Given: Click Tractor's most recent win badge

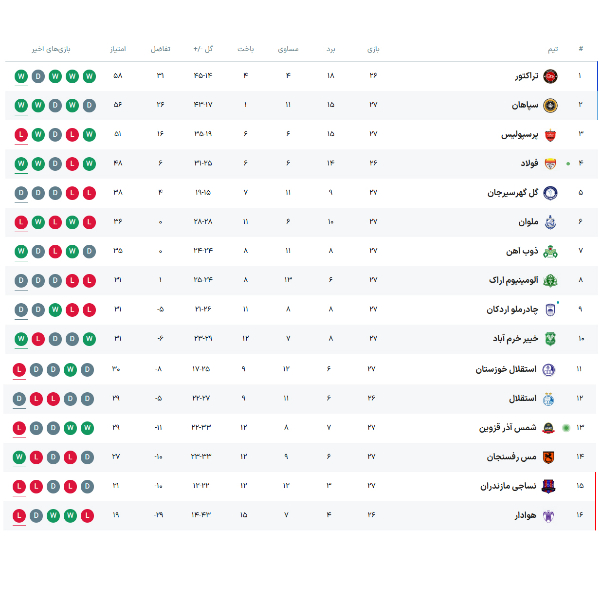Looking at the screenshot, I should [21, 76].
